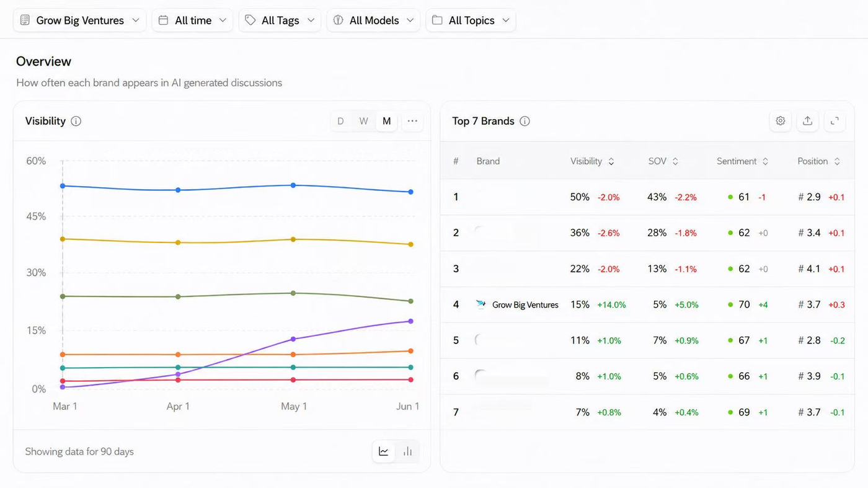Click the tag icon in All Tags filter
The image size is (868, 488).
[x=250, y=20]
